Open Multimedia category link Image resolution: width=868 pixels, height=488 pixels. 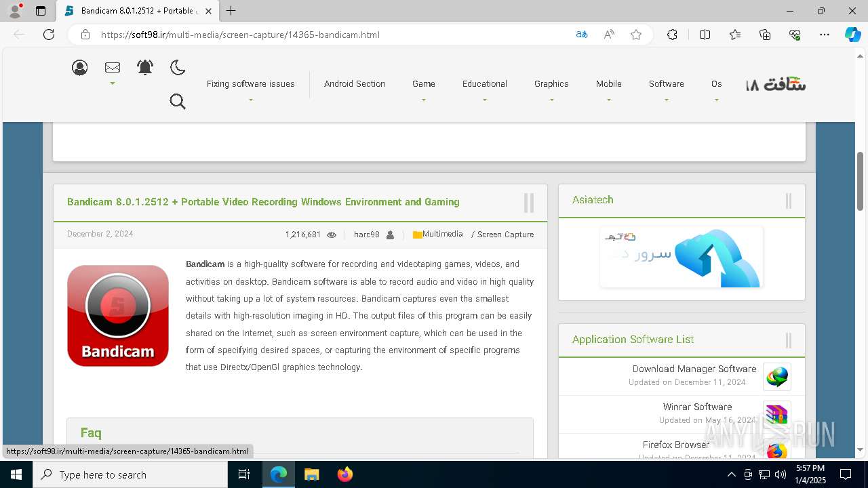pyautogui.click(x=443, y=235)
